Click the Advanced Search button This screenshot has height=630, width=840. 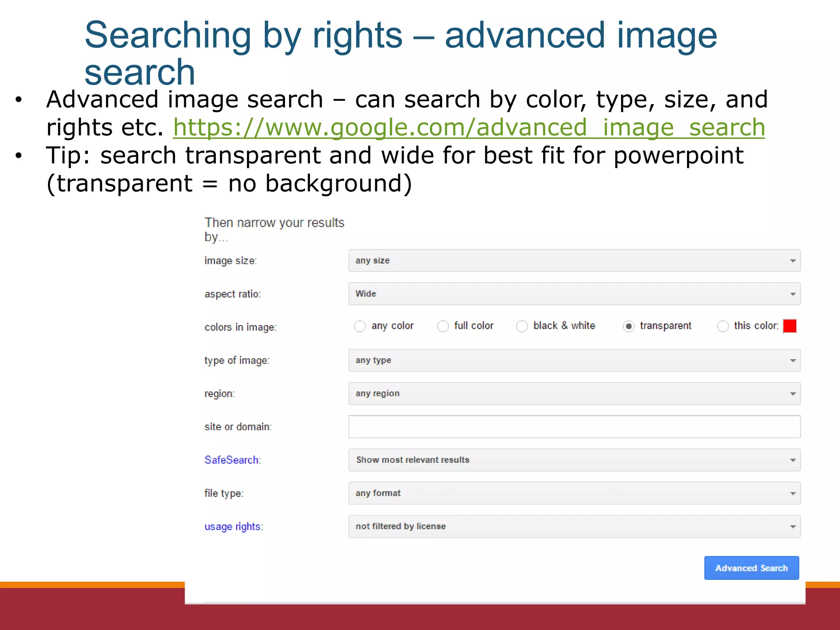(751, 568)
